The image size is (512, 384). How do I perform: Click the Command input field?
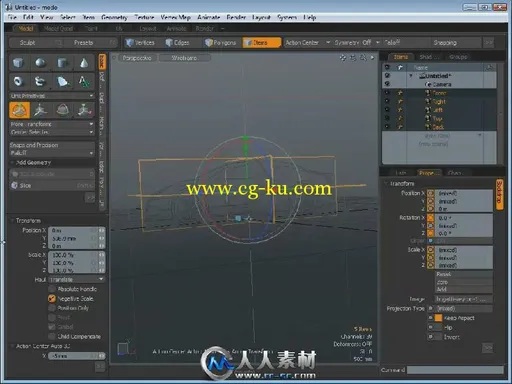[455, 370]
